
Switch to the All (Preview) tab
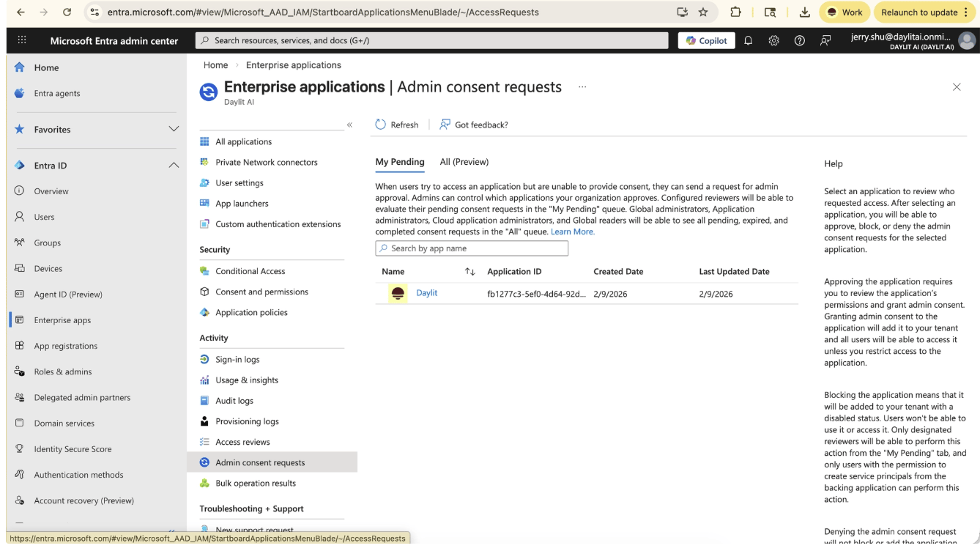[464, 162]
